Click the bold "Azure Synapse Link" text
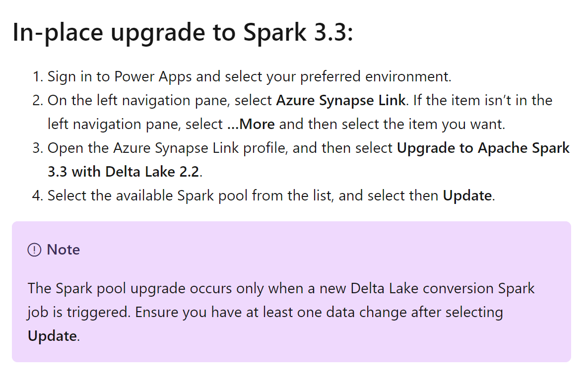The height and width of the screenshot is (389, 588). (340, 100)
